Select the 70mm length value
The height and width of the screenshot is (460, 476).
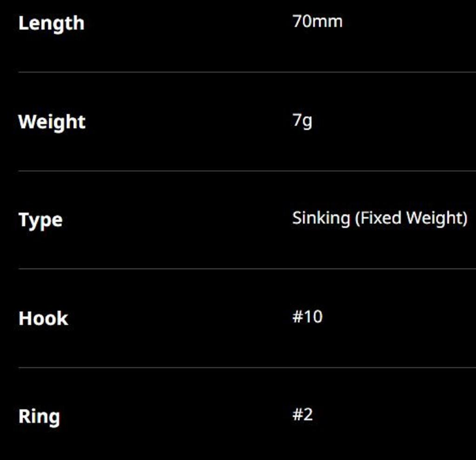317,21
